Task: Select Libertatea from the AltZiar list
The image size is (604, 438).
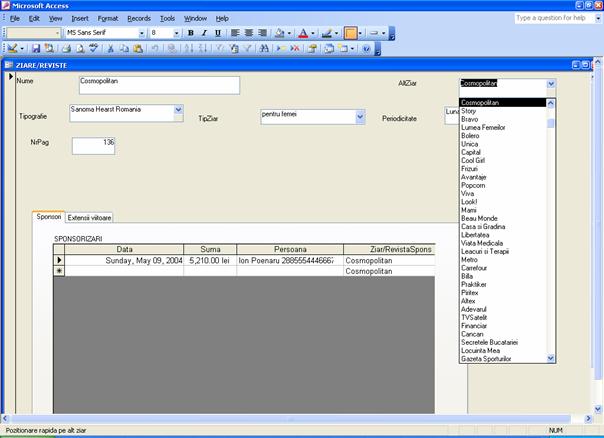Action: [476, 234]
